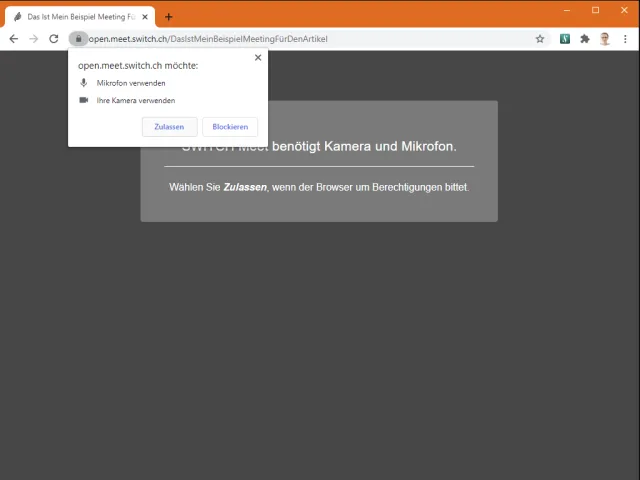
Task: Maximize the Chrome window
Action: click(596, 10)
